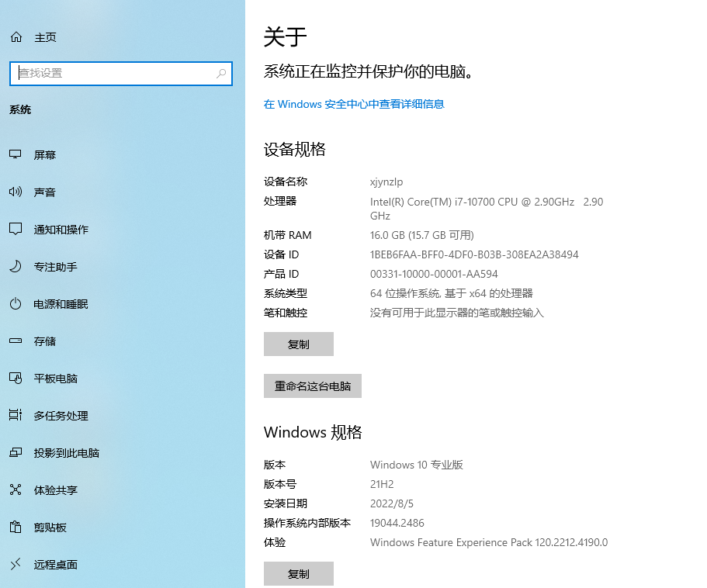Open the 在 Windows 安全中心中查看详细信息 link
This screenshot has width=707, height=588.
(354, 104)
